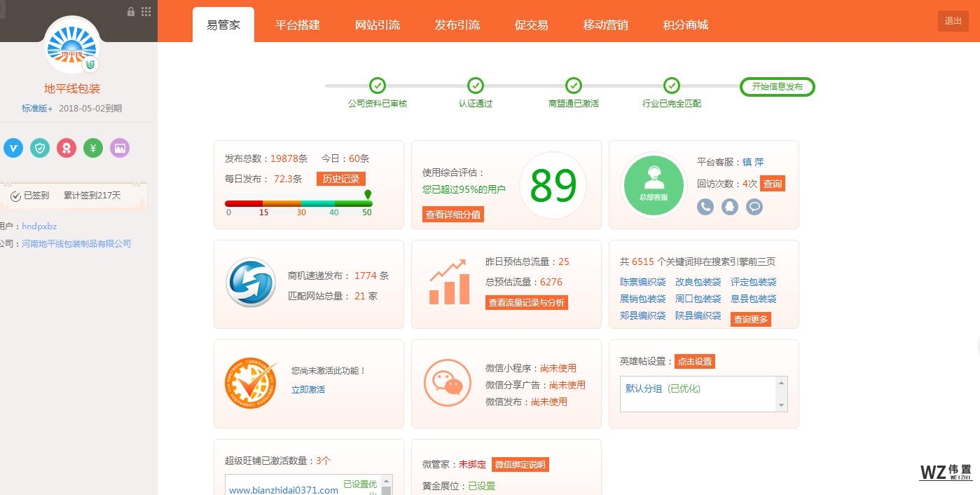The height and width of the screenshot is (495, 980).
Task: Click the QQ penguin contact icon
Action: point(730,207)
